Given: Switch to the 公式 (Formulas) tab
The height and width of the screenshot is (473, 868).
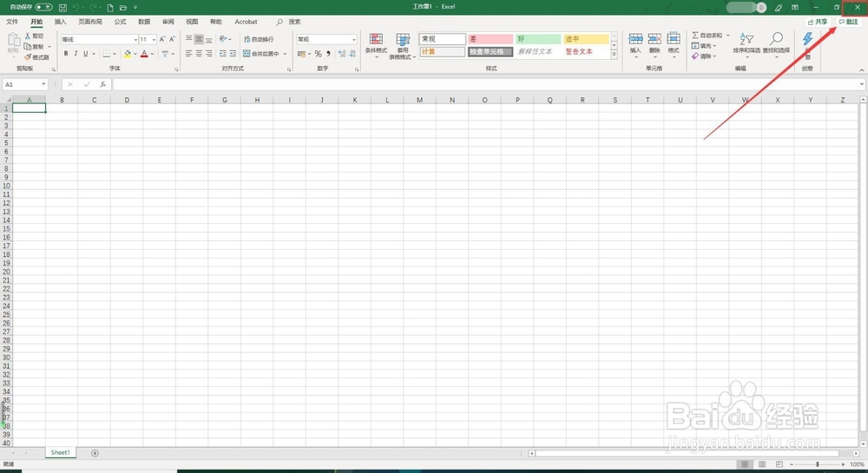Looking at the screenshot, I should tap(120, 22).
